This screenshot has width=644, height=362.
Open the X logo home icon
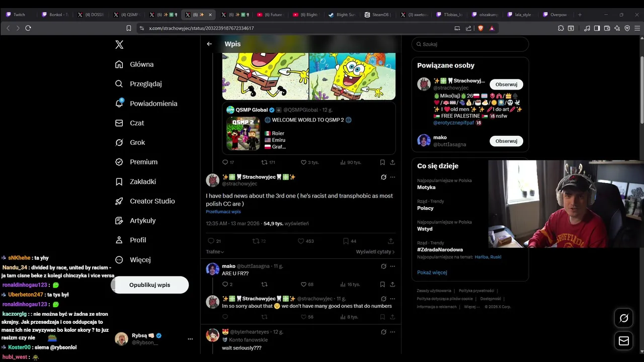coord(119,45)
